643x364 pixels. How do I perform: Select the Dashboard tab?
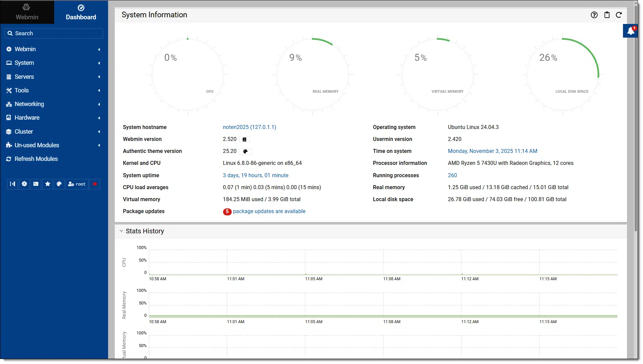click(x=81, y=12)
